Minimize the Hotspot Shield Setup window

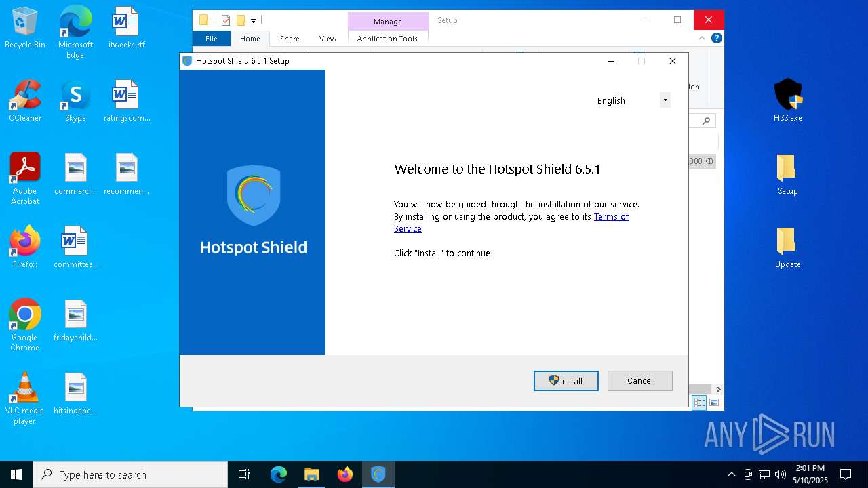pyautogui.click(x=611, y=61)
